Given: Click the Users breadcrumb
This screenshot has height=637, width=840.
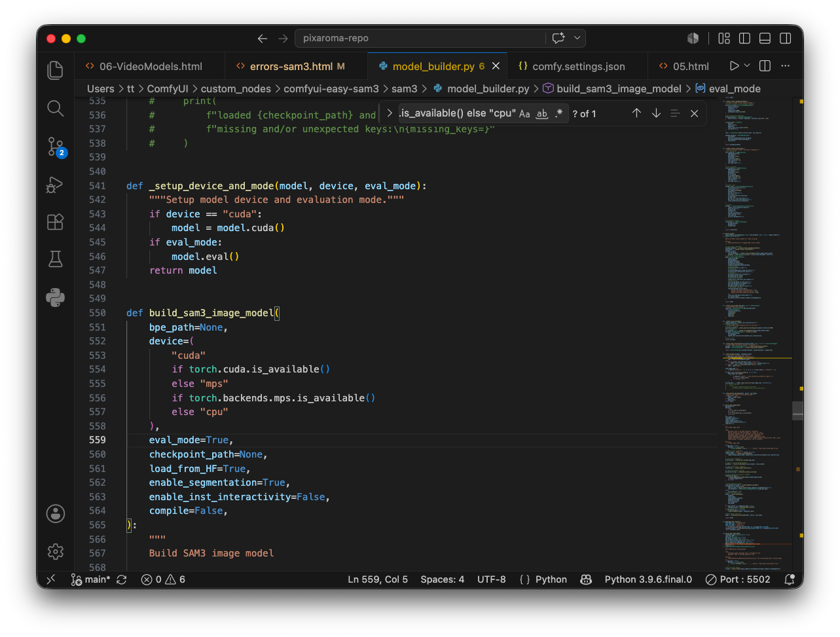Looking at the screenshot, I should (x=100, y=88).
